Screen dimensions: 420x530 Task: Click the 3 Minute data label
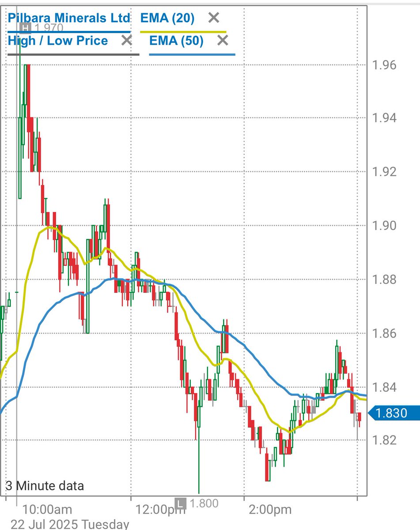click(x=45, y=486)
